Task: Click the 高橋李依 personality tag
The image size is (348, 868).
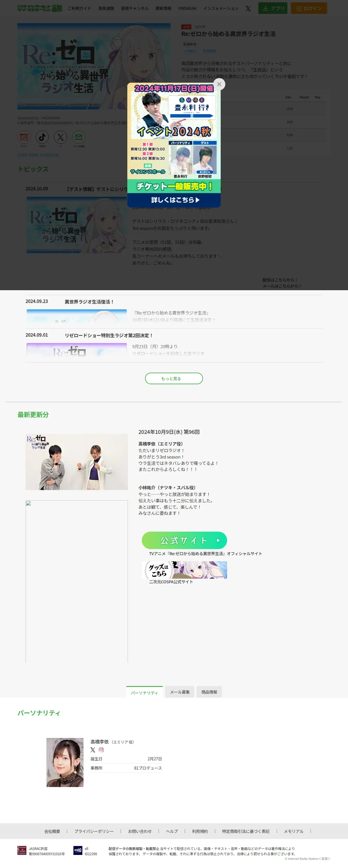Action: 189,44
